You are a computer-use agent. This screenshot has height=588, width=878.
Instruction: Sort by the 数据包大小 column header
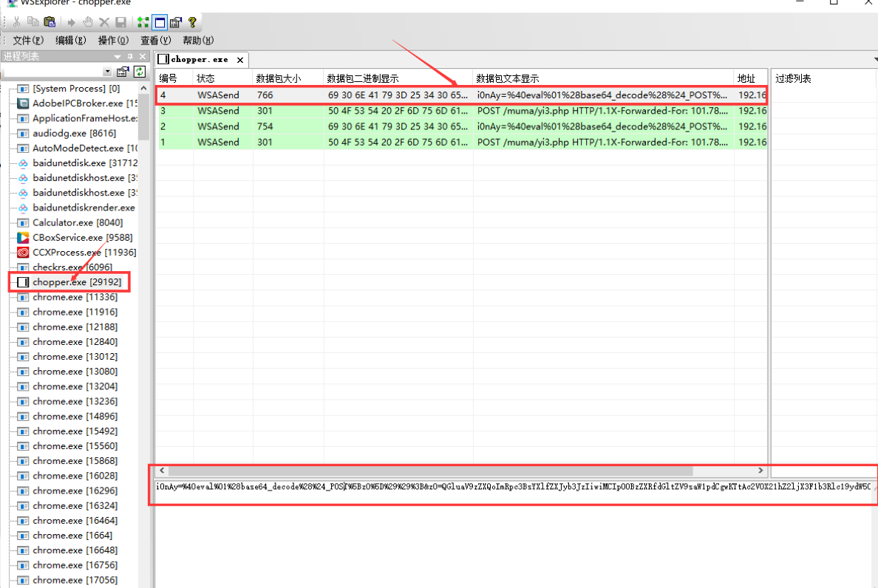[x=287, y=78]
